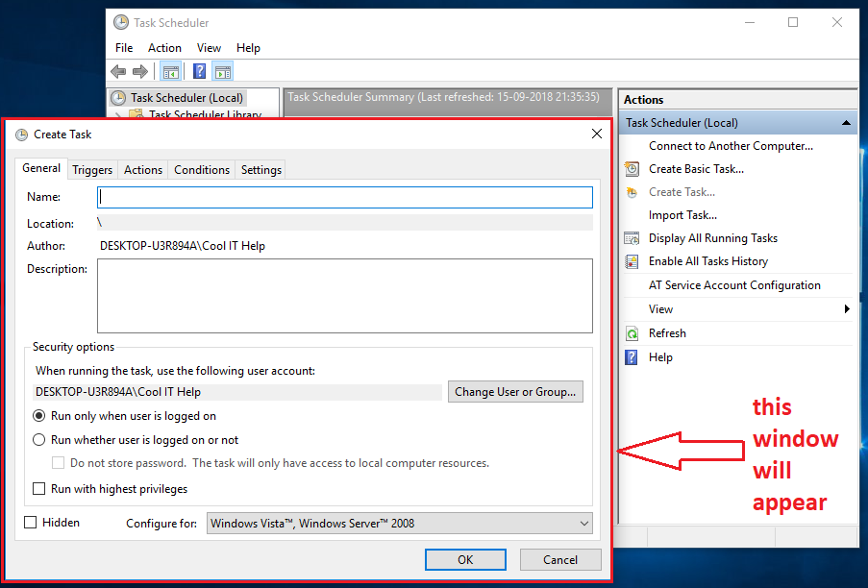
Task: Collapse the Task Scheduler (Local) actions section
Action: [846, 123]
